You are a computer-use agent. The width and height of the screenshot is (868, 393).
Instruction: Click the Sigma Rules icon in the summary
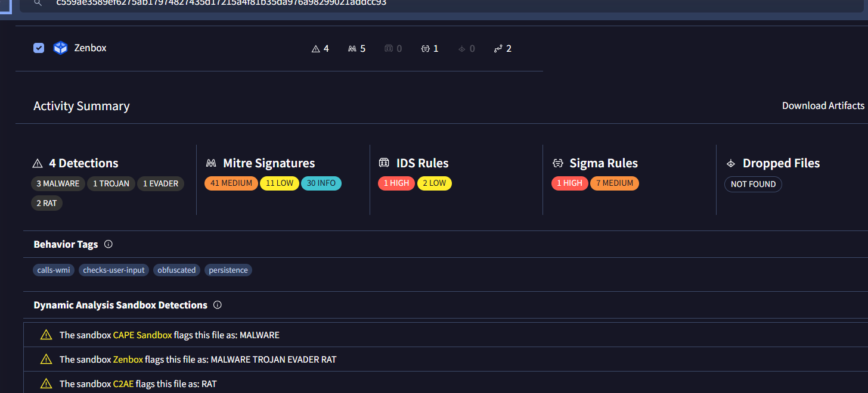[x=557, y=163]
